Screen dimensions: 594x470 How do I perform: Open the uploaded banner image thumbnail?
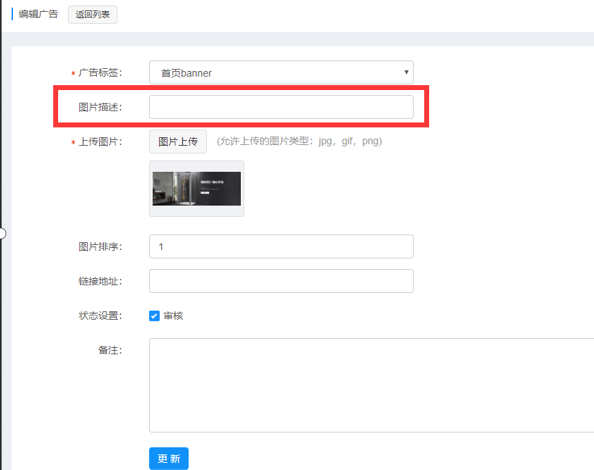click(x=197, y=189)
